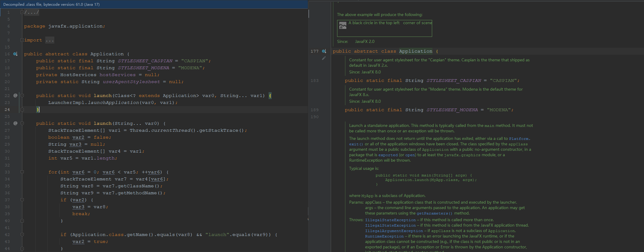
Task: Click fold end marker at line 40
Action: point(22,221)
